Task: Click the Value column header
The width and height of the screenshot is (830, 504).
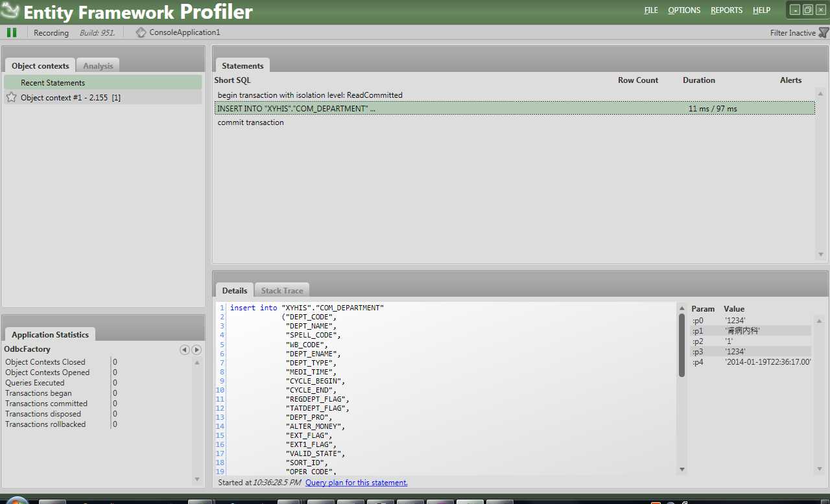Action: 734,309
